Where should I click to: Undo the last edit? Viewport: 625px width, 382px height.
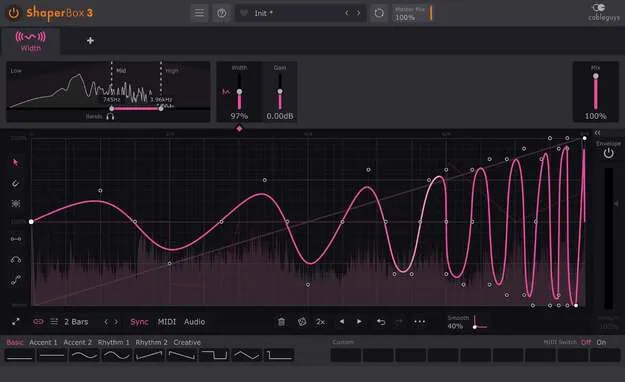click(x=381, y=322)
